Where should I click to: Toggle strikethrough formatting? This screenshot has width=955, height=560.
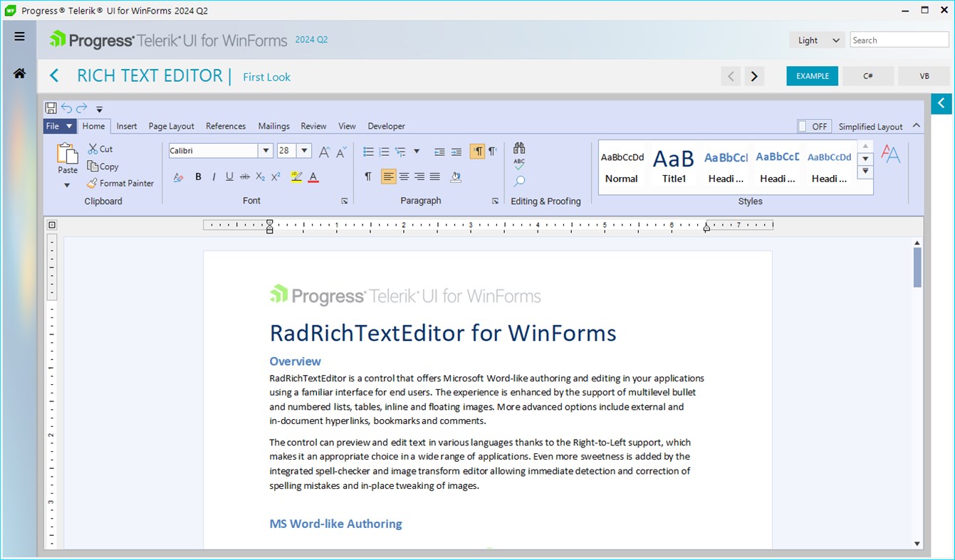[245, 176]
